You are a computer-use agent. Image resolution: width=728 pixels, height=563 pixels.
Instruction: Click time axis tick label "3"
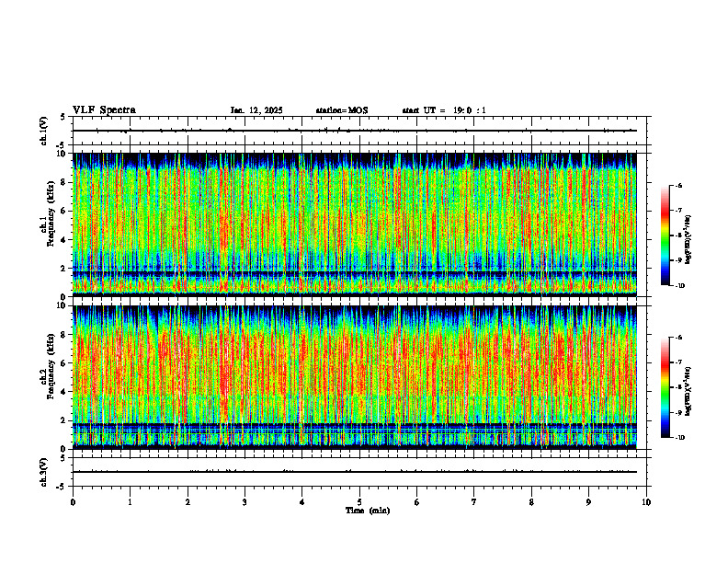tap(245, 502)
